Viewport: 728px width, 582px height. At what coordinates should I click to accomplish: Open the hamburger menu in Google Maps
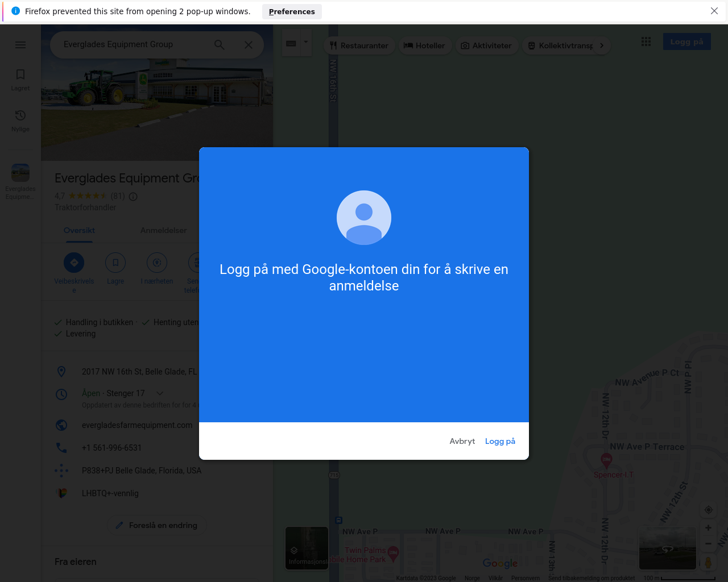click(20, 45)
